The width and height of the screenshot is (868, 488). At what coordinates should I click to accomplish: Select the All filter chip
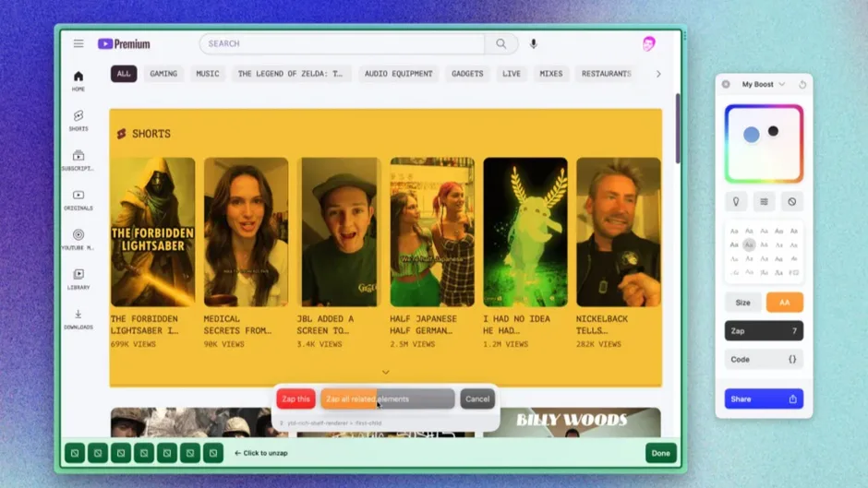[x=124, y=74]
